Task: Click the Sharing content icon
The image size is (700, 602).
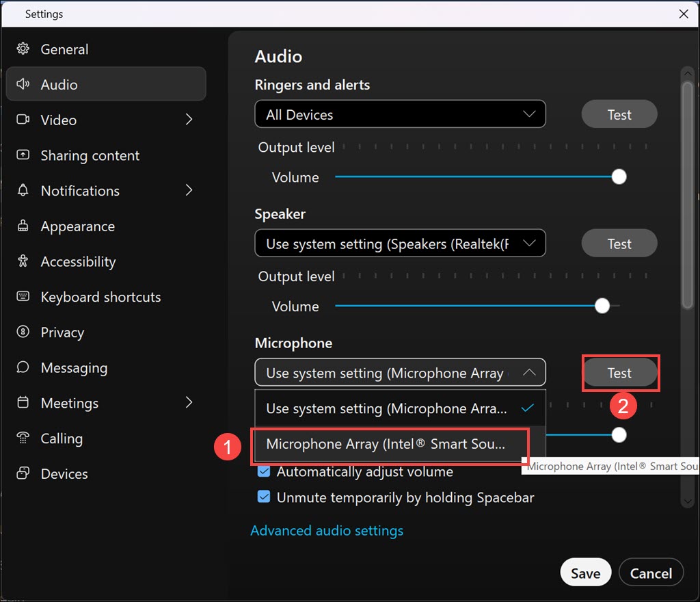Action: point(23,155)
